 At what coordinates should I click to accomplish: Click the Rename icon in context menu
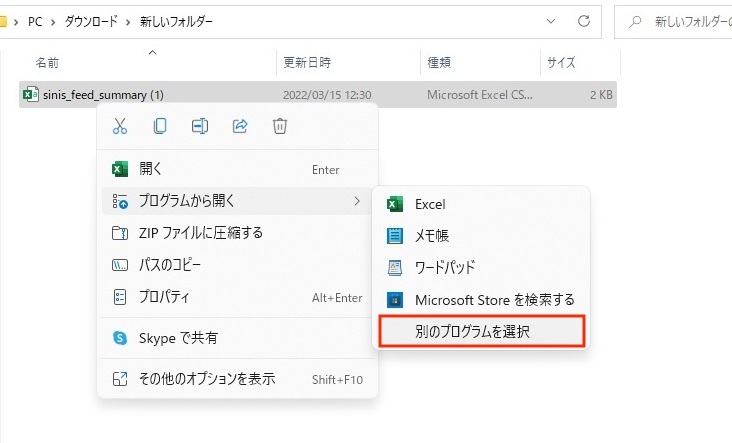200,126
